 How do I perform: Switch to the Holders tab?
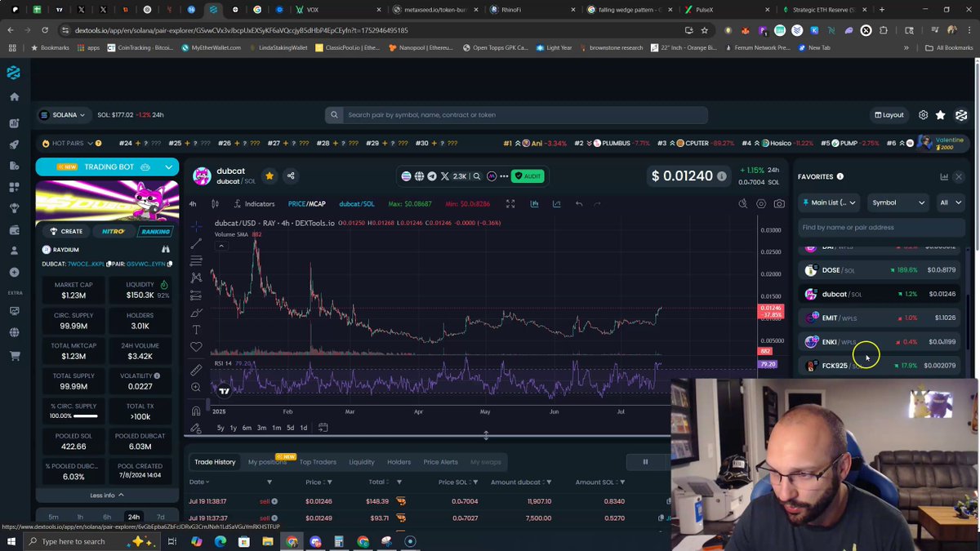[x=399, y=462]
